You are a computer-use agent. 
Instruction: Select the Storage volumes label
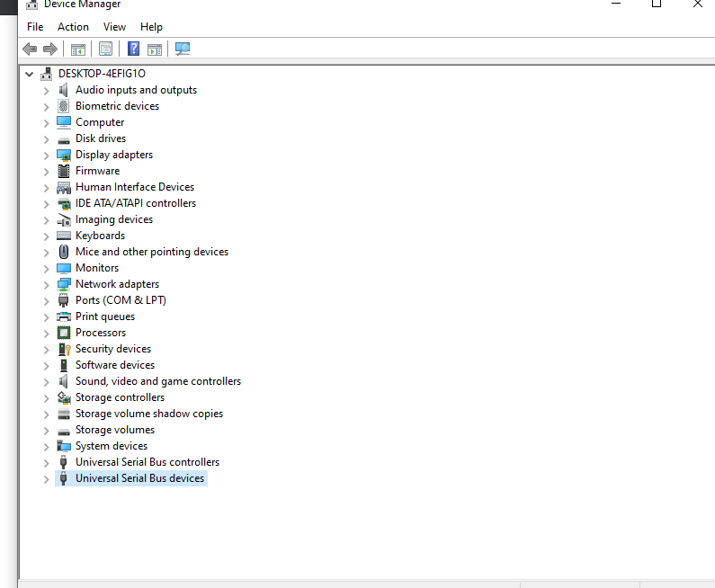pos(115,430)
